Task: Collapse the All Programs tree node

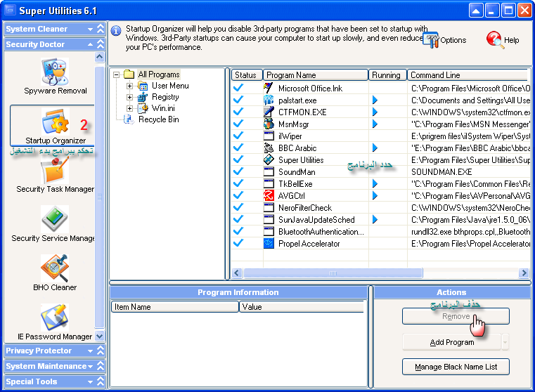Action: 116,74
